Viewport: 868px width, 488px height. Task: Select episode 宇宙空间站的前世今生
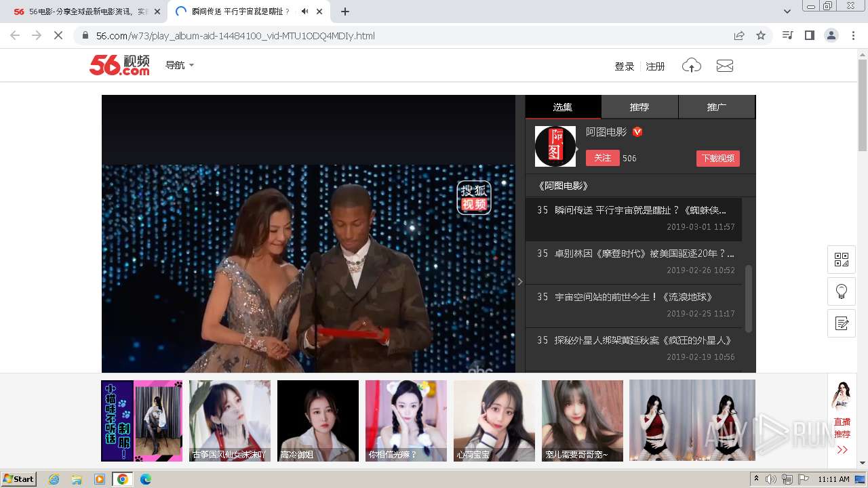pyautogui.click(x=633, y=305)
